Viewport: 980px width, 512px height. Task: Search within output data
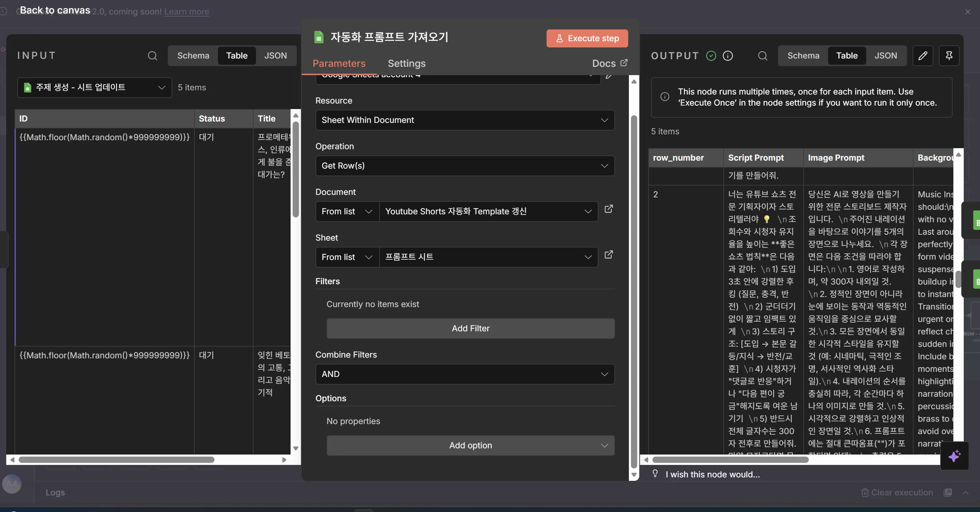pyautogui.click(x=762, y=56)
